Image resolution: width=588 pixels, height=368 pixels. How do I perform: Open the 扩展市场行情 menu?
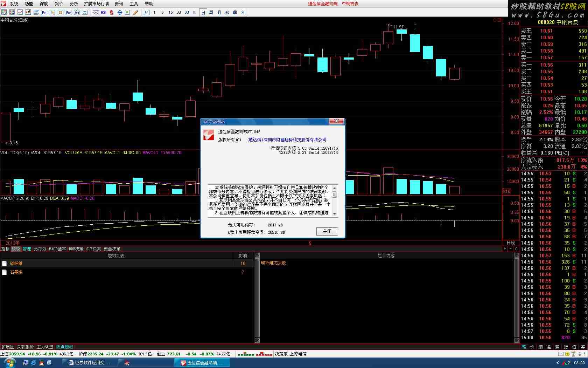pos(97,4)
